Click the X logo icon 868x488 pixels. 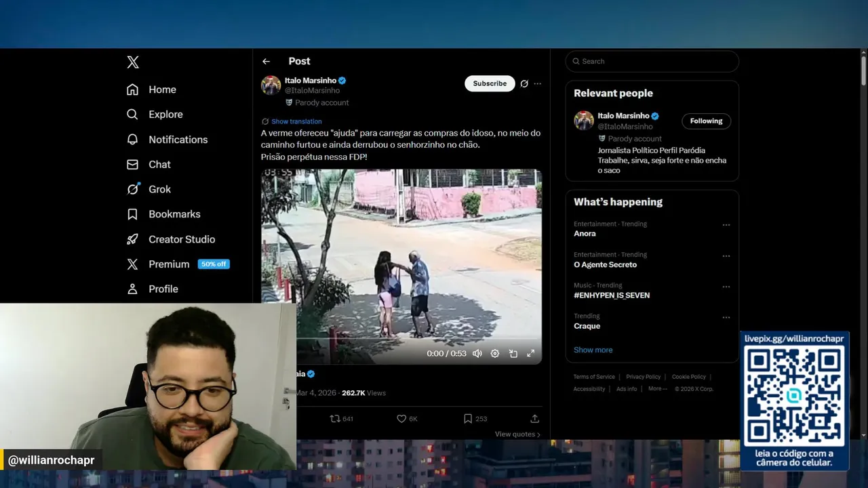coord(133,62)
